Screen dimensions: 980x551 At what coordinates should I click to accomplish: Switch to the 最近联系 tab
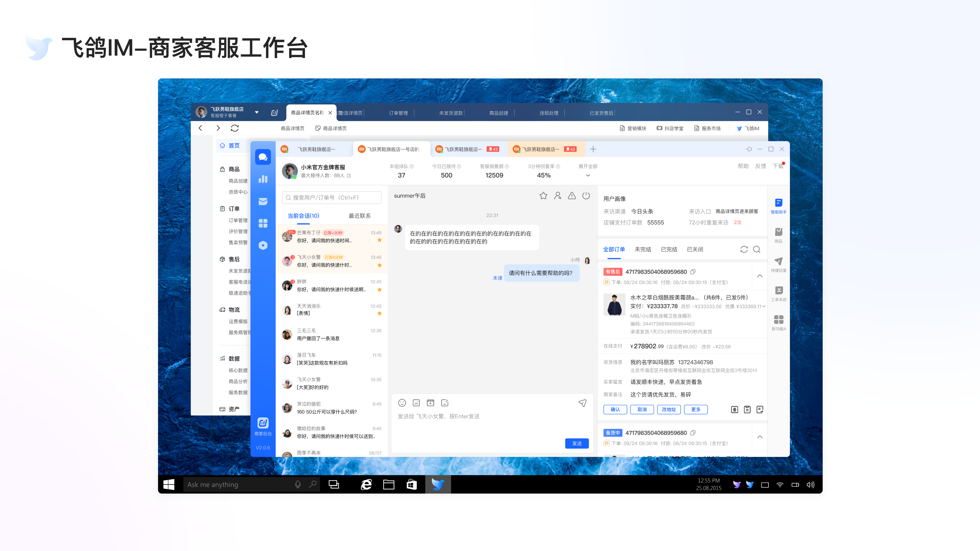click(359, 216)
